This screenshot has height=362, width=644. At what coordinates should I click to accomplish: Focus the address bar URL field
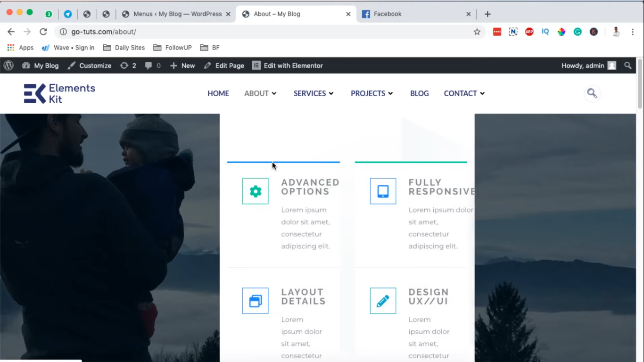[269, 32]
